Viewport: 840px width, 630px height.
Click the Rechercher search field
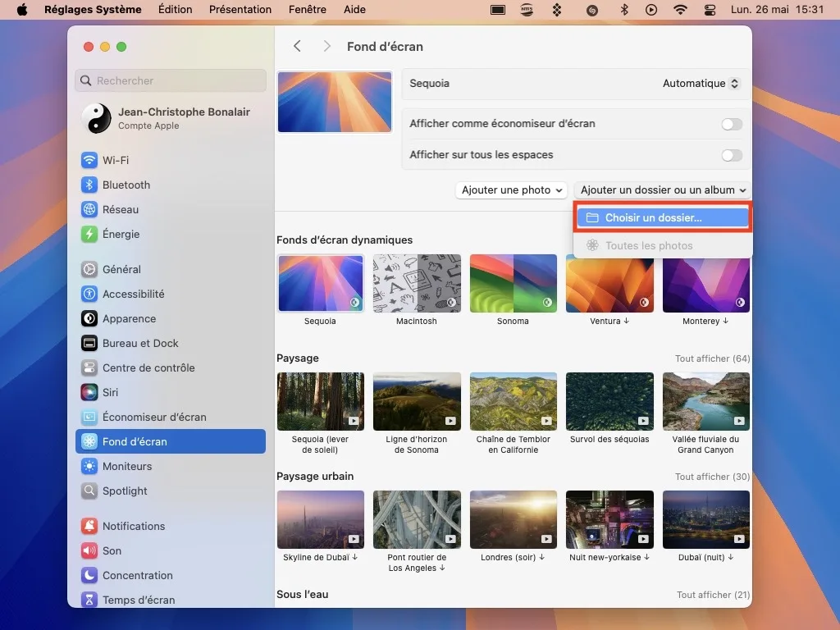point(171,80)
